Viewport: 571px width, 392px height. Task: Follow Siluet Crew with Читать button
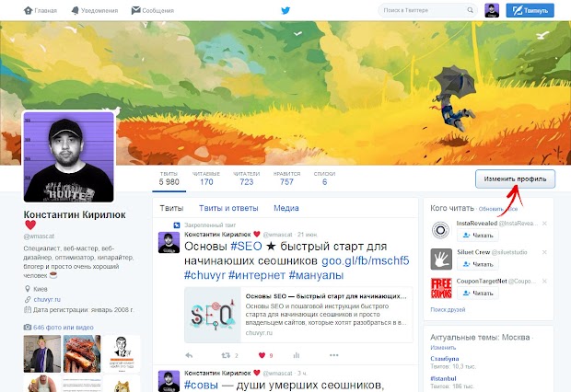478,264
